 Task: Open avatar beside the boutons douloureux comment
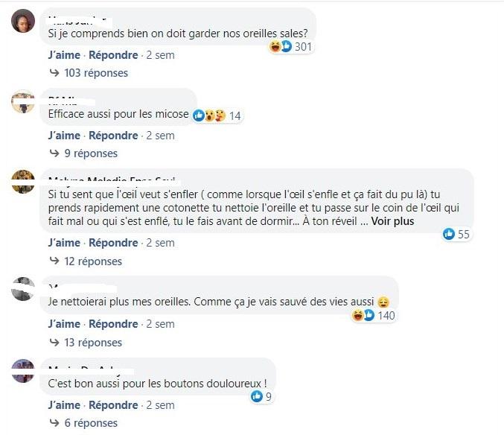23,371
